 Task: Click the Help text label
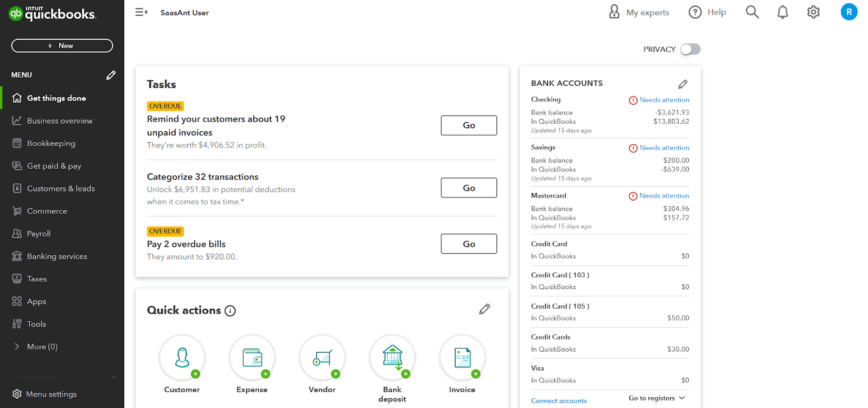(717, 12)
